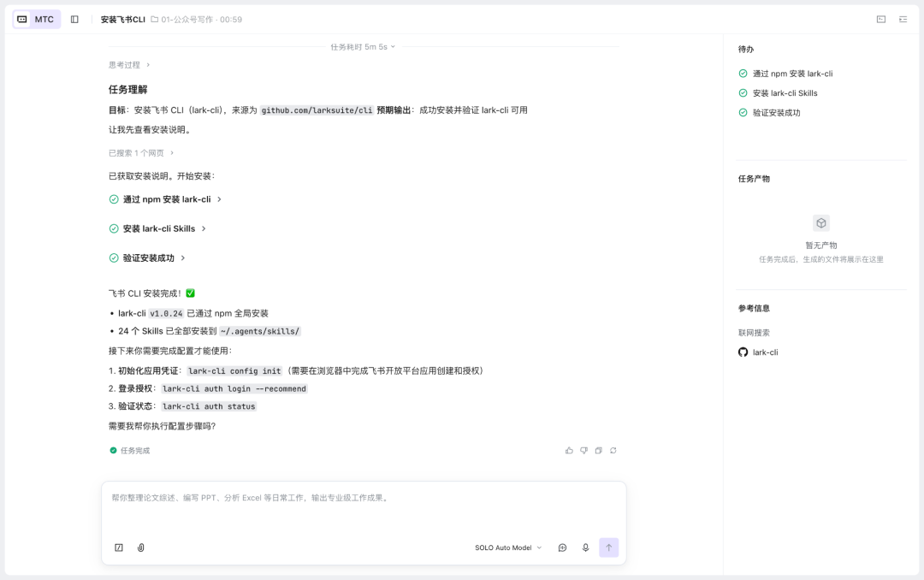Click the 任务产物 panel heading
The width and height of the screenshot is (924, 580).
754,179
